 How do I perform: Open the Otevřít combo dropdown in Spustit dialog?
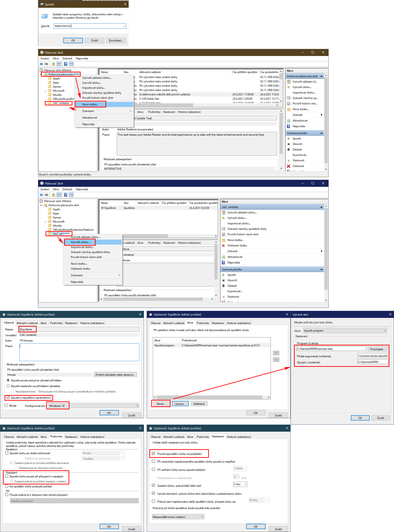click(x=124, y=26)
